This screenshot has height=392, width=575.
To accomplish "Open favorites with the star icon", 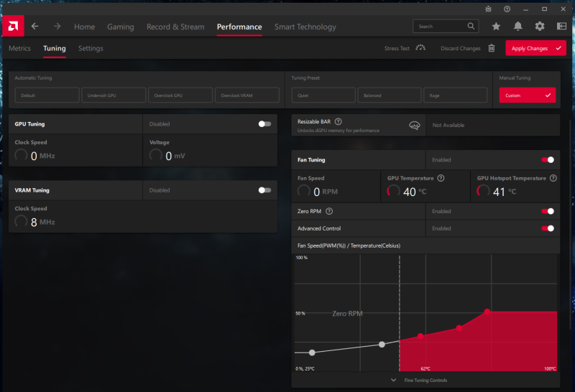I will point(496,27).
